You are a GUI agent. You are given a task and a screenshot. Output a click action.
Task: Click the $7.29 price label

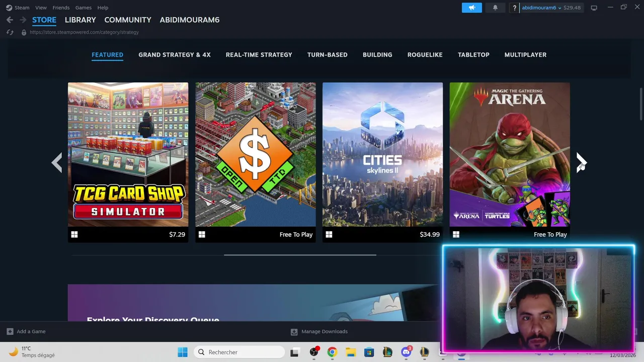point(177,234)
